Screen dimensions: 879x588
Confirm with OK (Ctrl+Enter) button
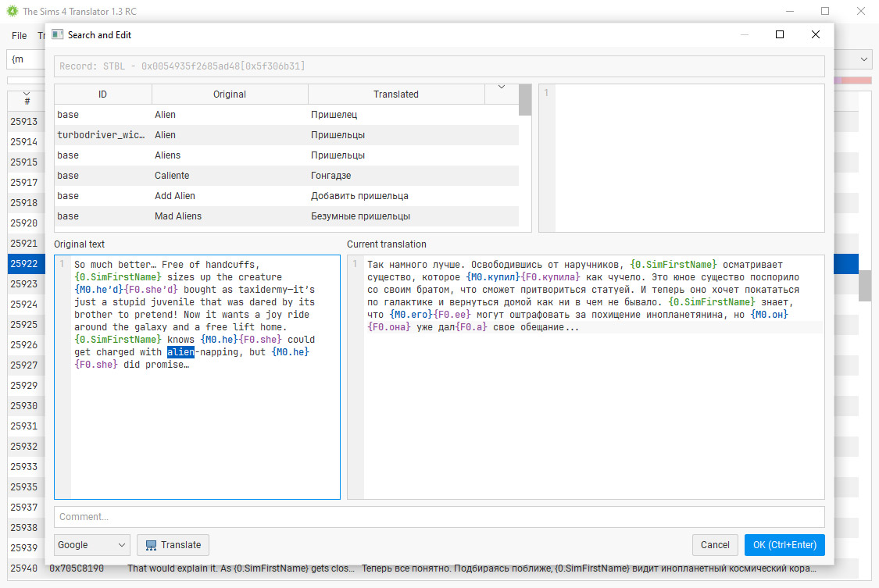tap(784, 545)
